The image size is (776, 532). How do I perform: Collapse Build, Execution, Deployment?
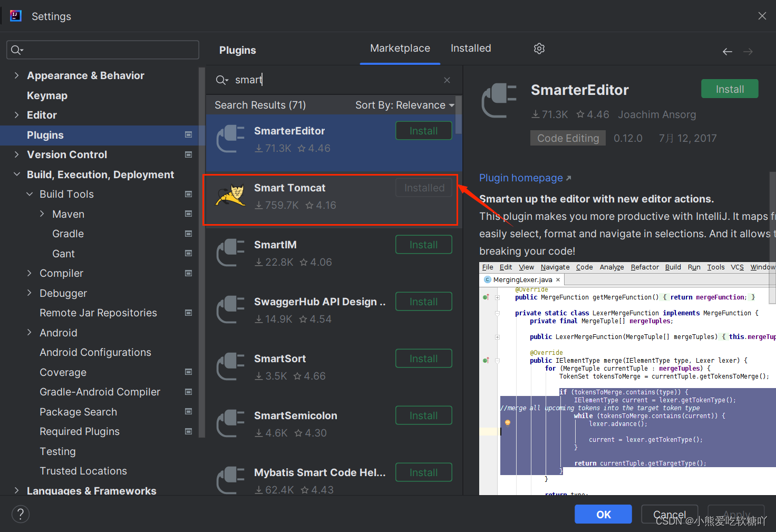pos(16,175)
